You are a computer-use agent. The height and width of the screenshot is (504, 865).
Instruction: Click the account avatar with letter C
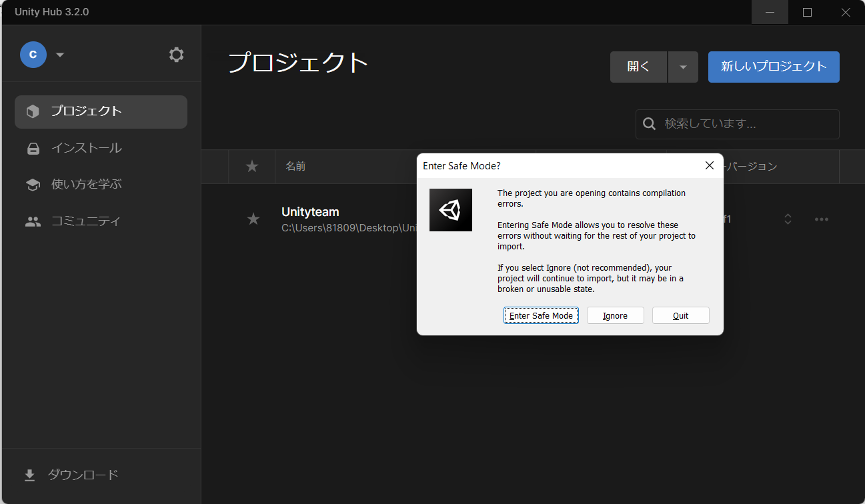click(x=33, y=55)
